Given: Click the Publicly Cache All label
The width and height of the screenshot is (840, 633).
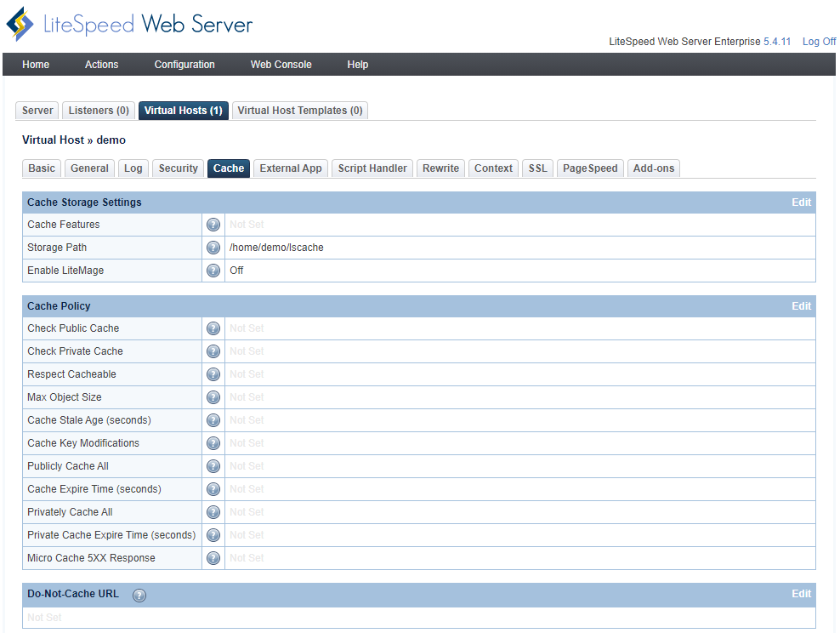Looking at the screenshot, I should coord(68,466).
